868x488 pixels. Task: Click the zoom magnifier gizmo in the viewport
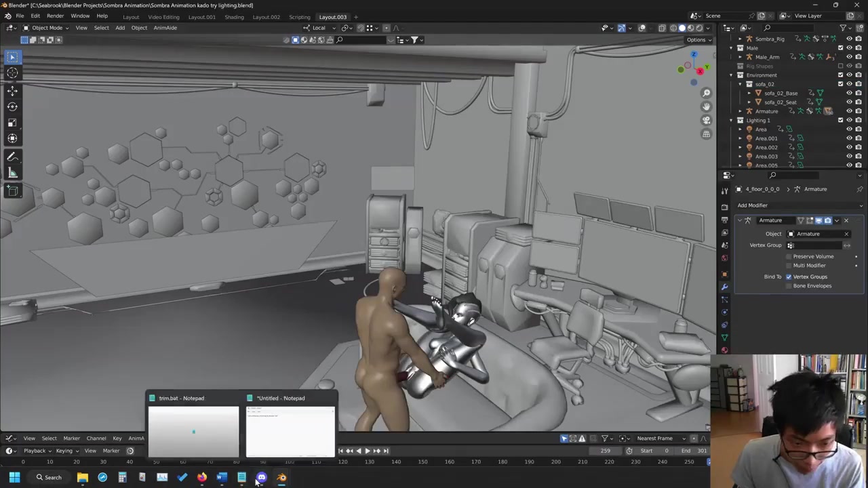tap(706, 93)
